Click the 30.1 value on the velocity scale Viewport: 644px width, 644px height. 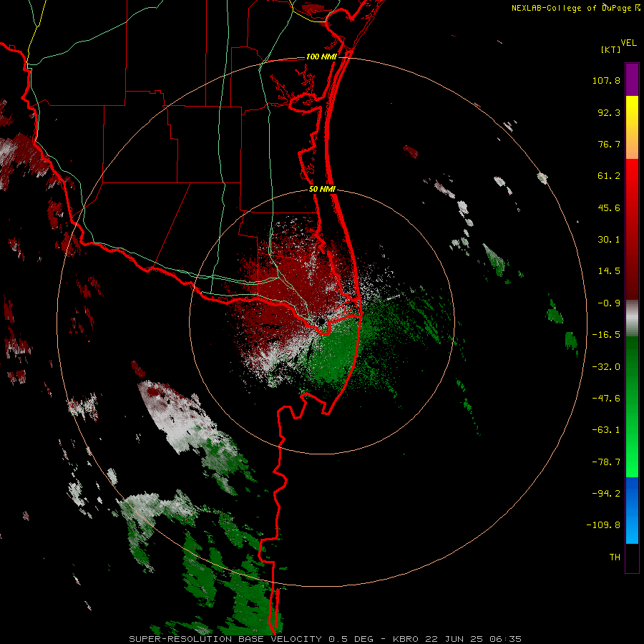(x=609, y=240)
